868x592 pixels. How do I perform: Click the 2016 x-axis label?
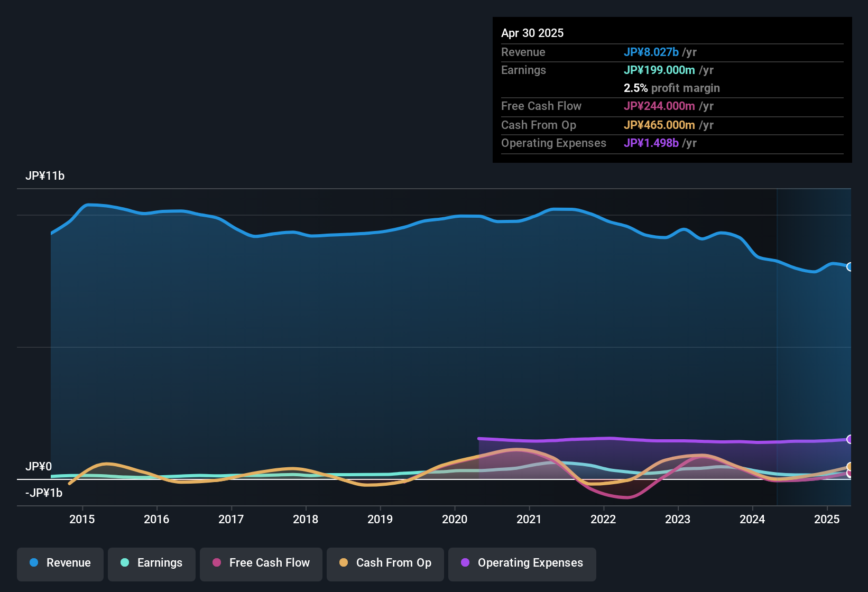[156, 519]
